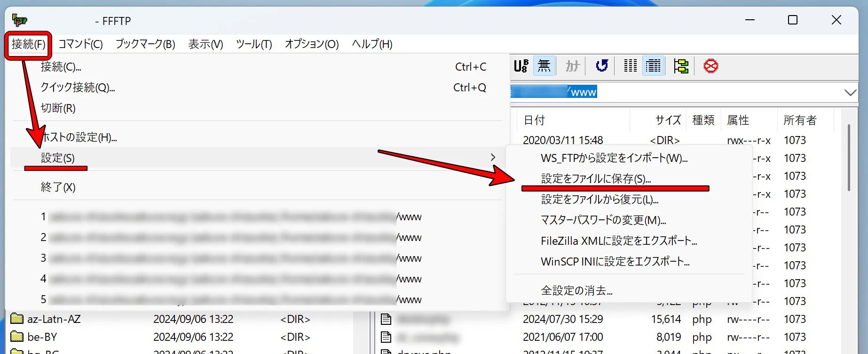868x354 pixels.
Task: Select remote DIR row dated 2020/03/11 15:48
Action: pos(677,140)
